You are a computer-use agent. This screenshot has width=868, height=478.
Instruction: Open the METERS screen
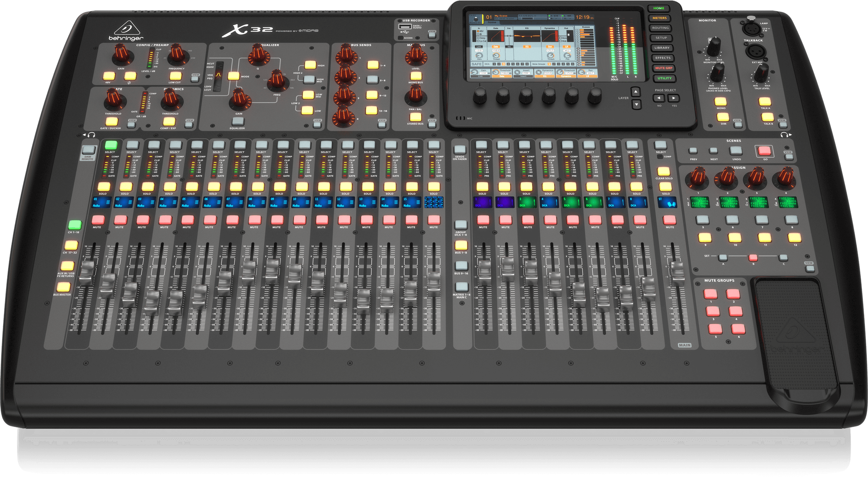point(660,18)
